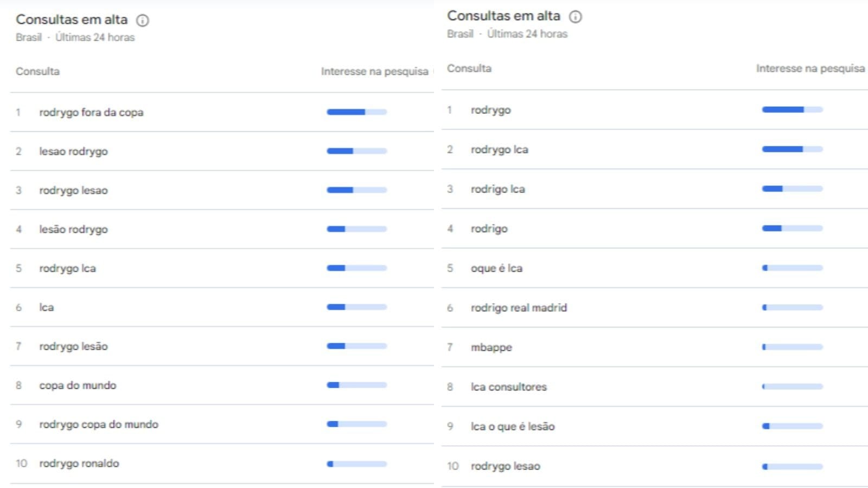Click interest bar for 'rodrigo real madrid'

click(792, 307)
